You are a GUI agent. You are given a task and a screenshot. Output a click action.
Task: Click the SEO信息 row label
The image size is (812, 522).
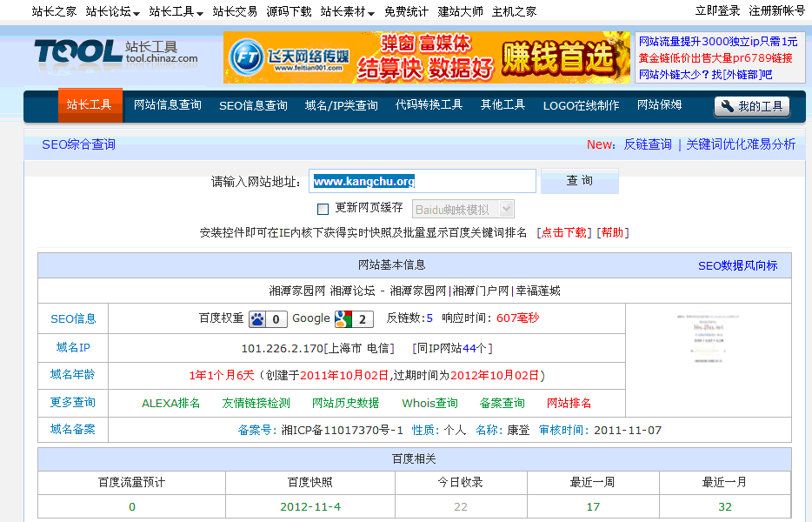[73, 318]
